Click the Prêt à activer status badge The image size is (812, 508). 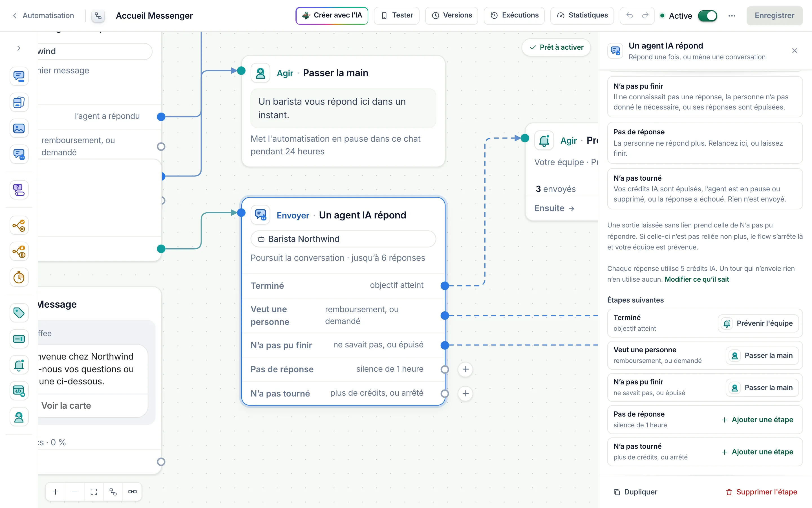556,47
